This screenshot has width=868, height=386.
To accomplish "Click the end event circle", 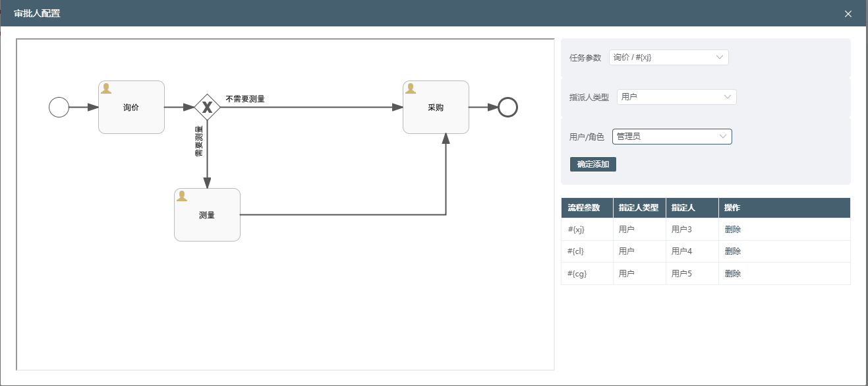I will [507, 107].
